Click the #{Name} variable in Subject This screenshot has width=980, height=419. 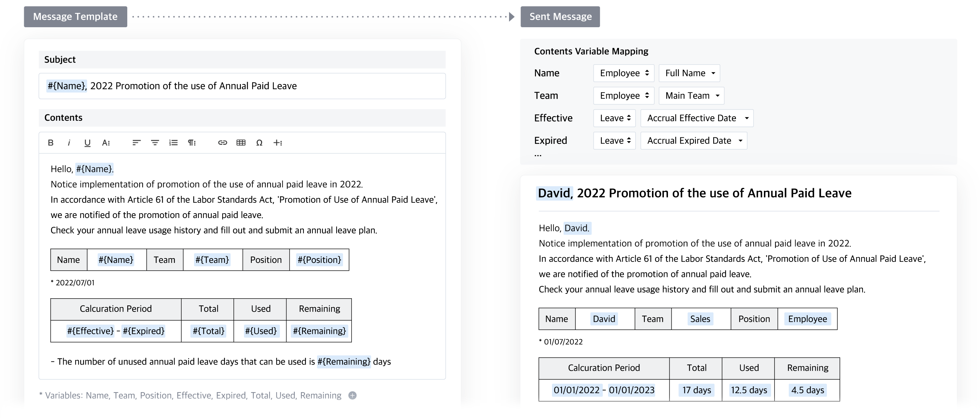click(67, 86)
